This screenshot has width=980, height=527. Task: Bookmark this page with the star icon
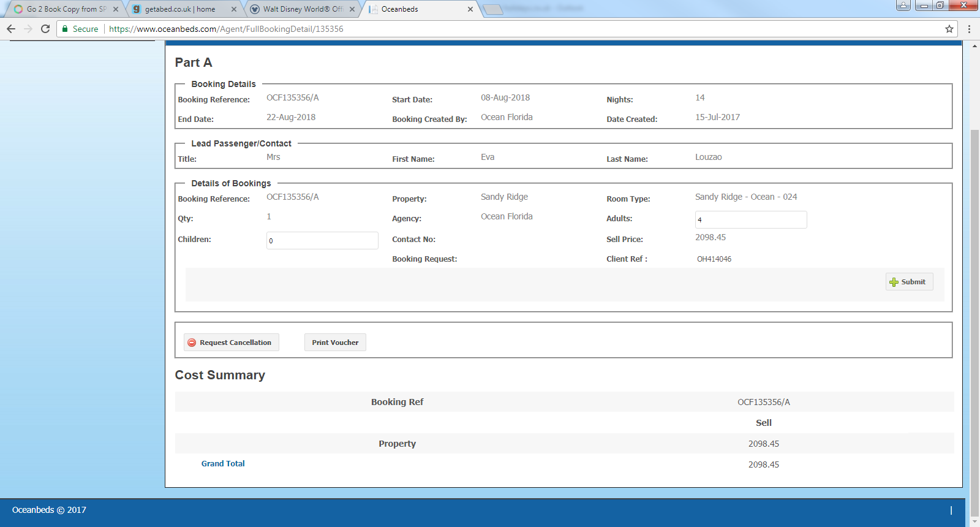click(x=949, y=29)
